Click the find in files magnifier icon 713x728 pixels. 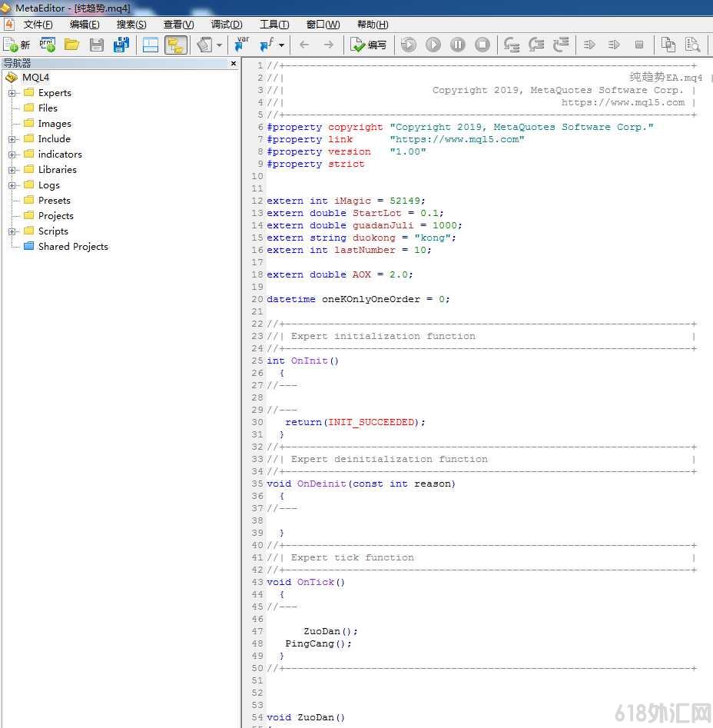click(692, 45)
